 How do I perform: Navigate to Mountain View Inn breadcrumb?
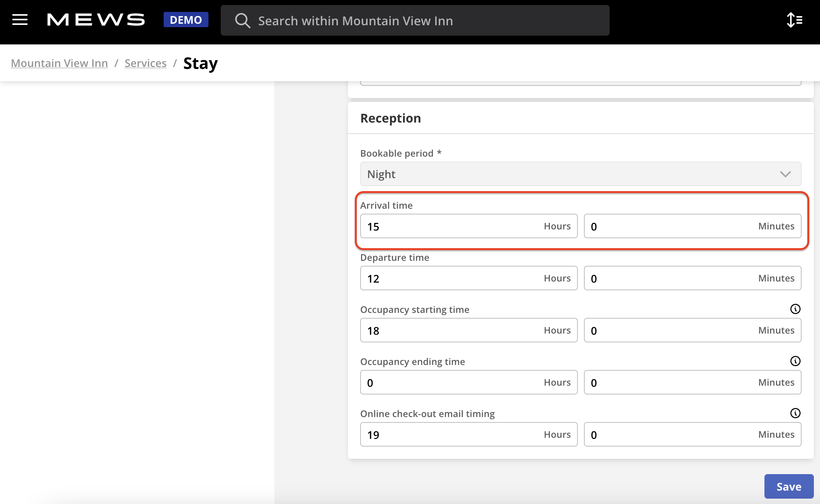59,63
